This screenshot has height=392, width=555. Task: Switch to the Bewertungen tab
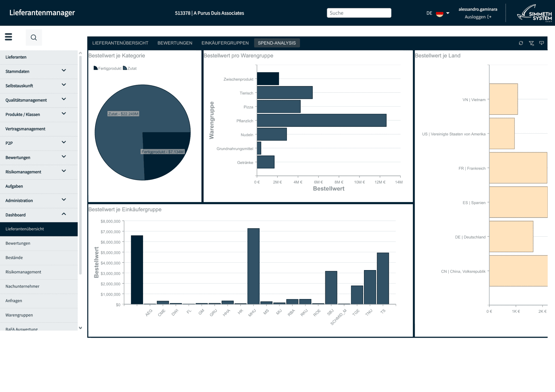point(175,43)
